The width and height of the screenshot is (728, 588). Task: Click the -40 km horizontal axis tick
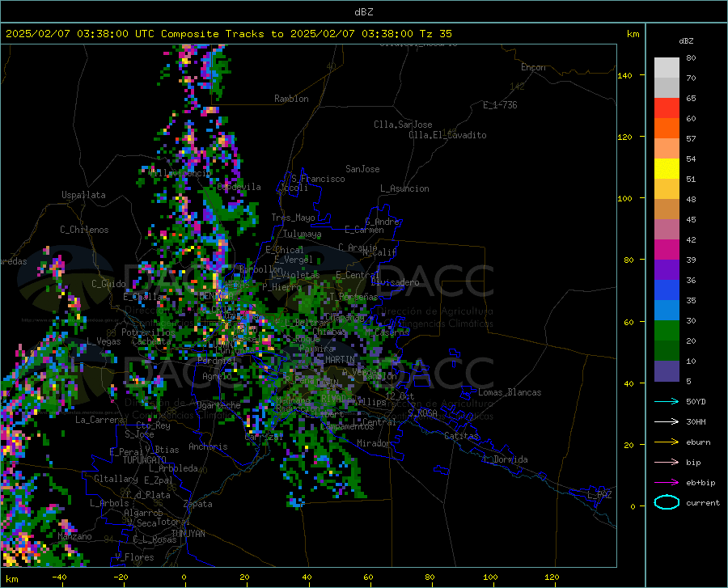click(x=59, y=577)
